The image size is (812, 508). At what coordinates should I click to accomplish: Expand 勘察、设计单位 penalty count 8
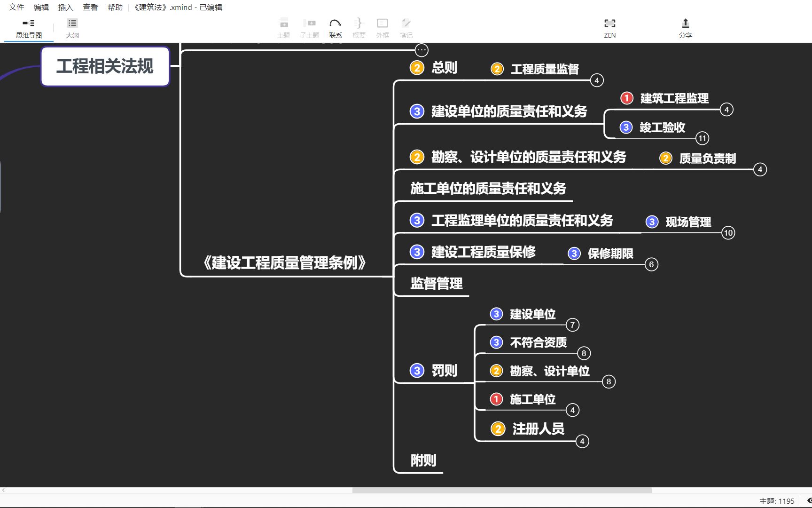pyautogui.click(x=609, y=381)
